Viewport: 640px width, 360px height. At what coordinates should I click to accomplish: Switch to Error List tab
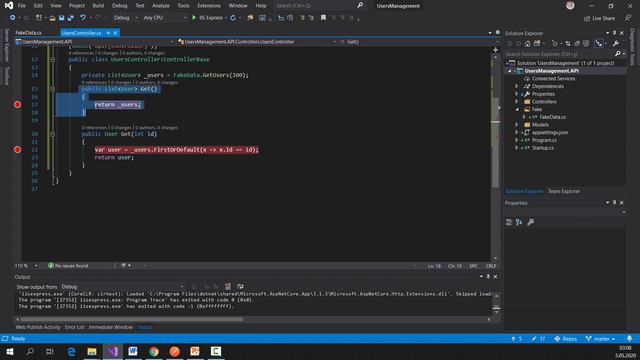[74, 327]
